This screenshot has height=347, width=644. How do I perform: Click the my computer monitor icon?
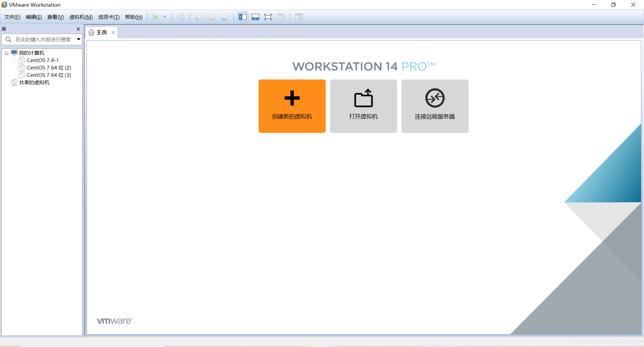pos(14,53)
